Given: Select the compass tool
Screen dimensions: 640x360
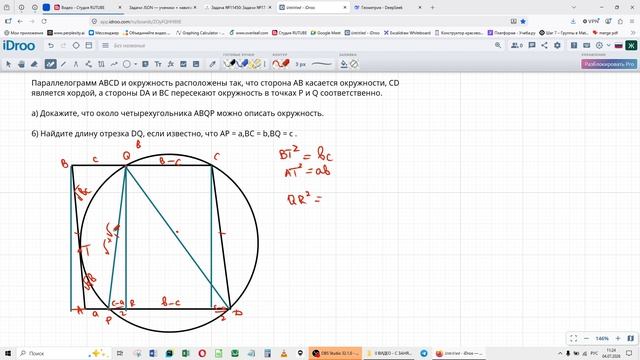Looking at the screenshot, I should 76,64.
